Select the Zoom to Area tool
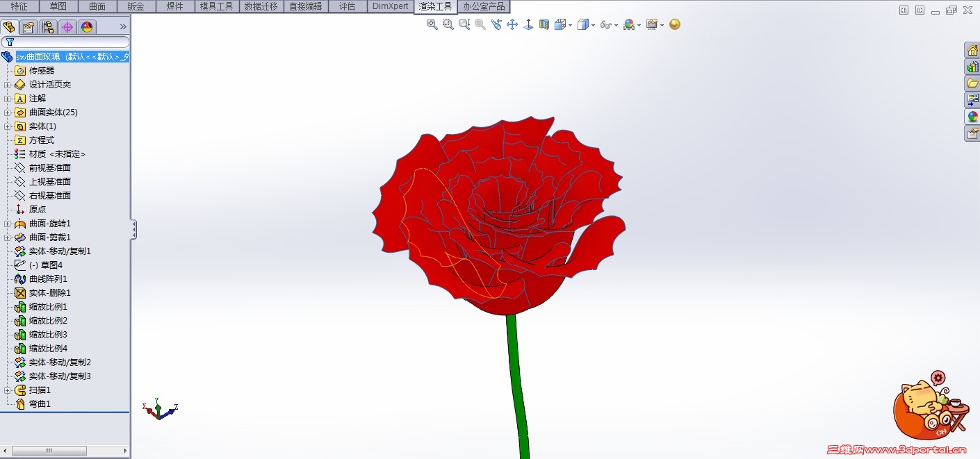980x459 pixels. 448,24
